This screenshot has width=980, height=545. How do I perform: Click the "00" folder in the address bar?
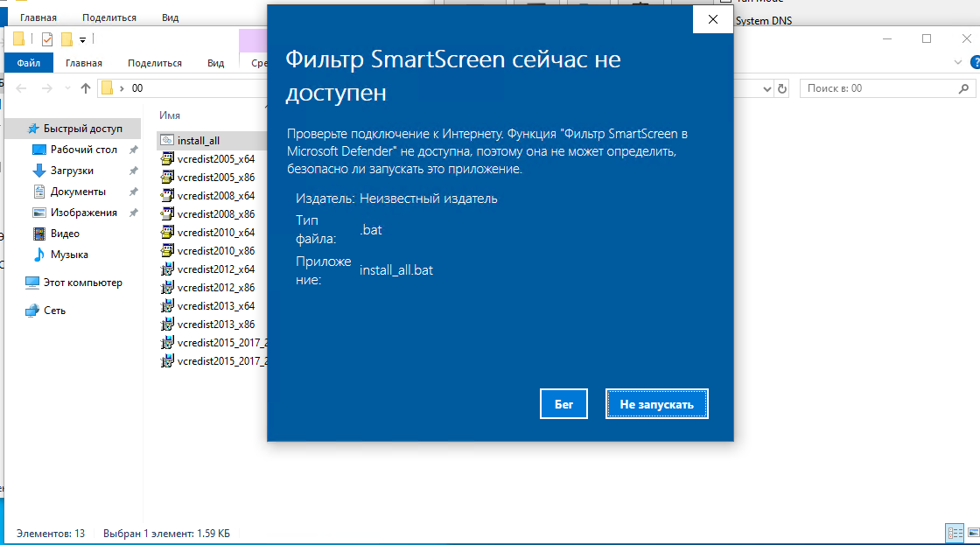[137, 88]
